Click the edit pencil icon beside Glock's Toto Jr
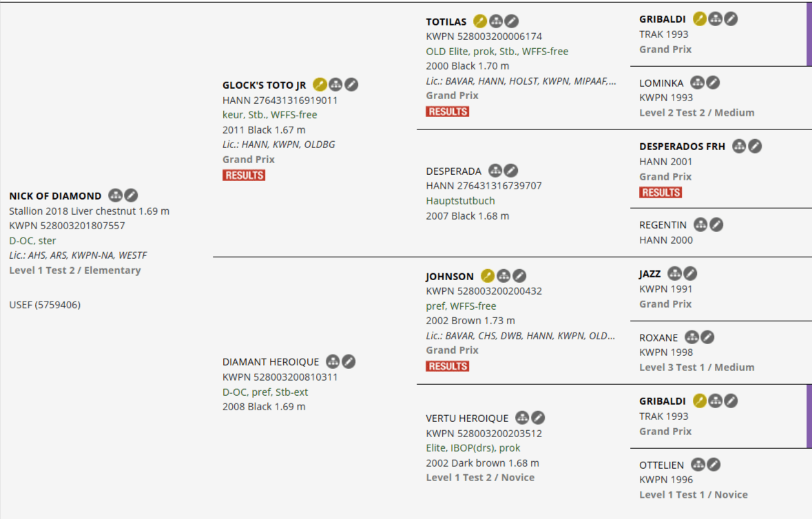Viewport: 812px width, 519px height. click(x=351, y=85)
